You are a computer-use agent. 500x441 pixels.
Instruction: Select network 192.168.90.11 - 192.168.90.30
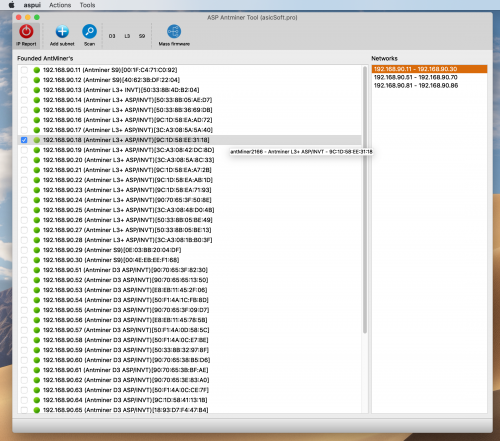(429, 69)
